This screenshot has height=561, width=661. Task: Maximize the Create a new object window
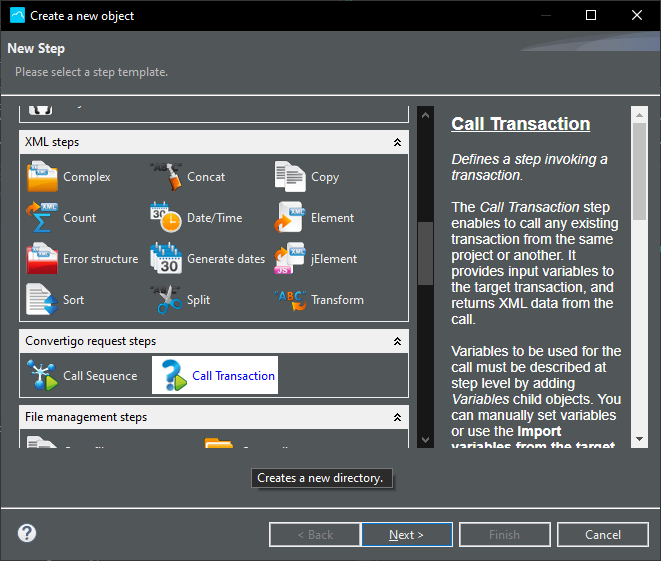[x=591, y=16]
